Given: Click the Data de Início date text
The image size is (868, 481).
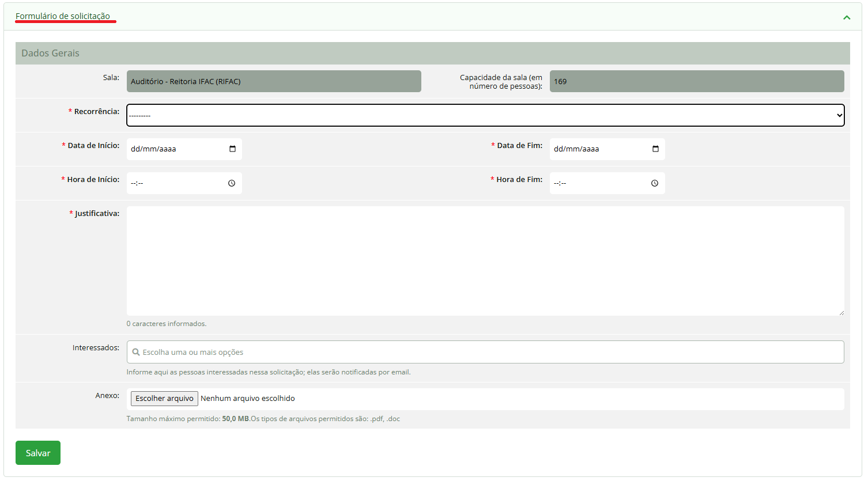Looking at the screenshot, I should [154, 149].
